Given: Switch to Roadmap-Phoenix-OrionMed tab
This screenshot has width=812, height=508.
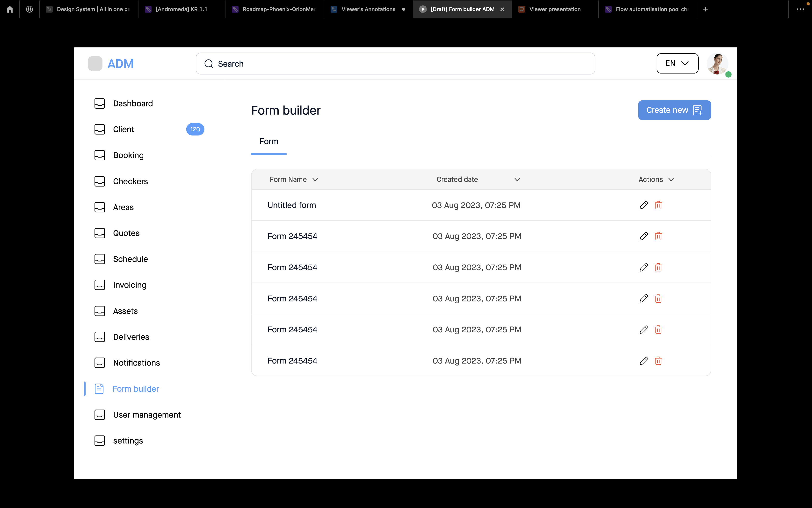Looking at the screenshot, I should tap(275, 9).
